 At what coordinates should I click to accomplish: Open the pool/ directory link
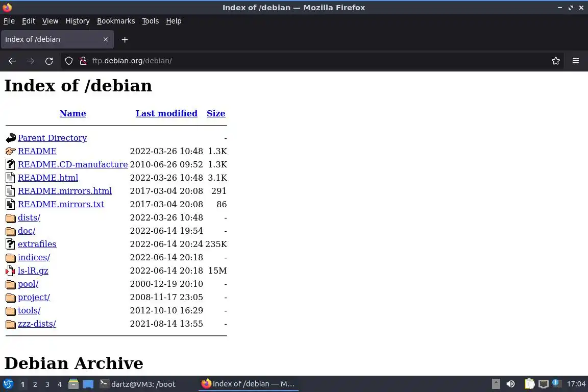coord(28,284)
